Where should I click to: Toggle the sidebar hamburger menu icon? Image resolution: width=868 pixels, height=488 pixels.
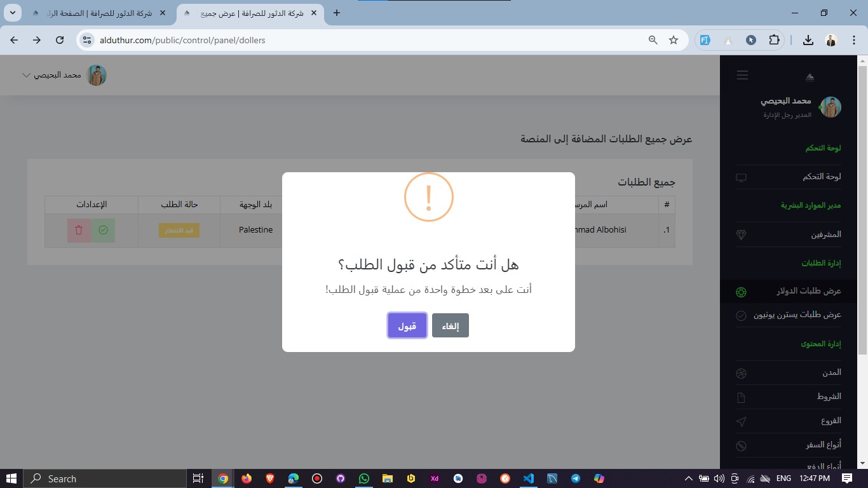(x=742, y=75)
